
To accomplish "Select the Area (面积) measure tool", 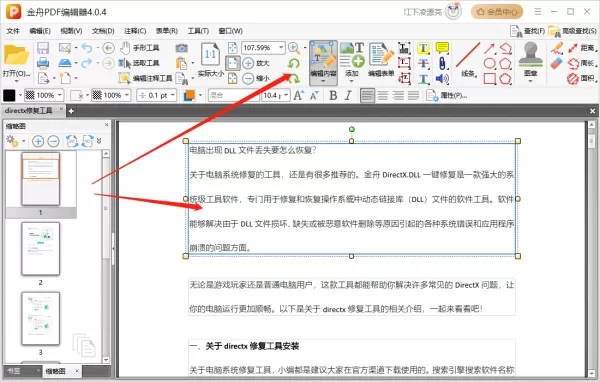I will [x=582, y=78].
